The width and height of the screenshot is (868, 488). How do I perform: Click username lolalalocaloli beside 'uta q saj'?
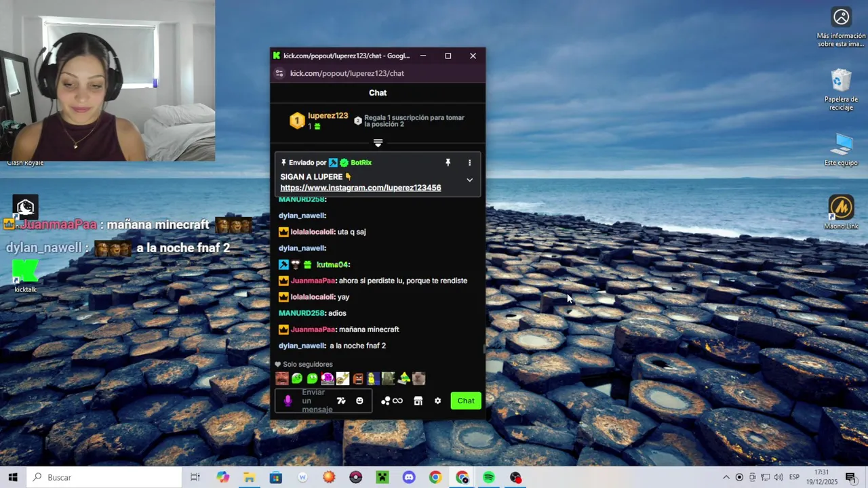click(313, 232)
